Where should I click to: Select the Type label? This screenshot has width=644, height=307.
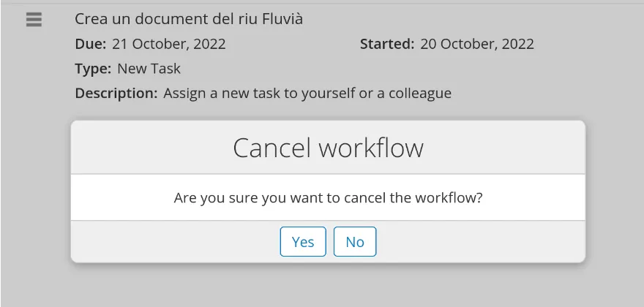[93, 69]
